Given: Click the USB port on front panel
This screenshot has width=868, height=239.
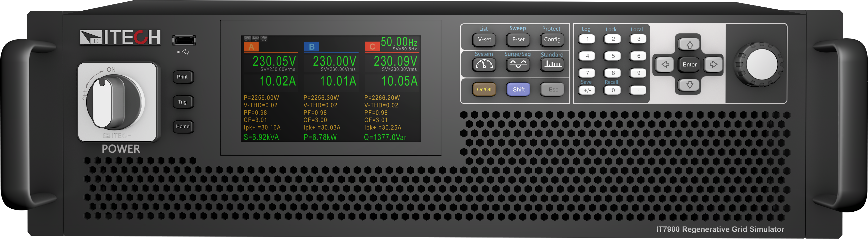Looking at the screenshot, I should [184, 40].
